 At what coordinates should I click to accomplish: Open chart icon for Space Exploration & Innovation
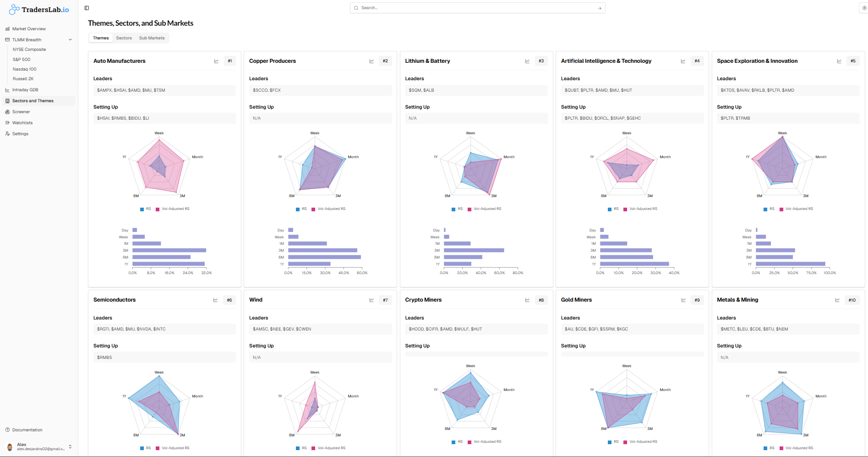point(839,61)
